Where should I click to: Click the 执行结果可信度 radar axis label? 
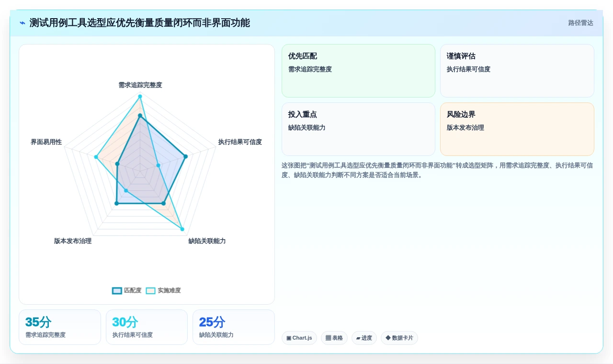coord(240,142)
